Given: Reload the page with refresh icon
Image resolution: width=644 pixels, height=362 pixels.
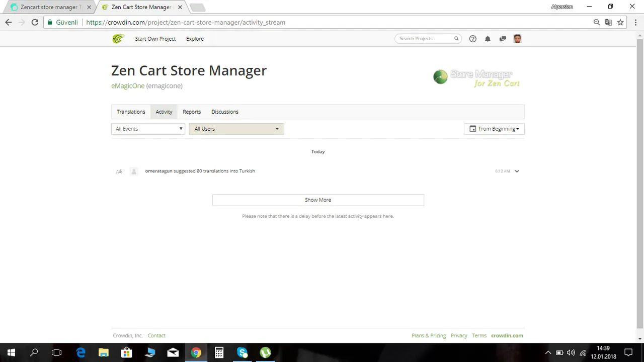Looking at the screenshot, I should pyautogui.click(x=35, y=22).
